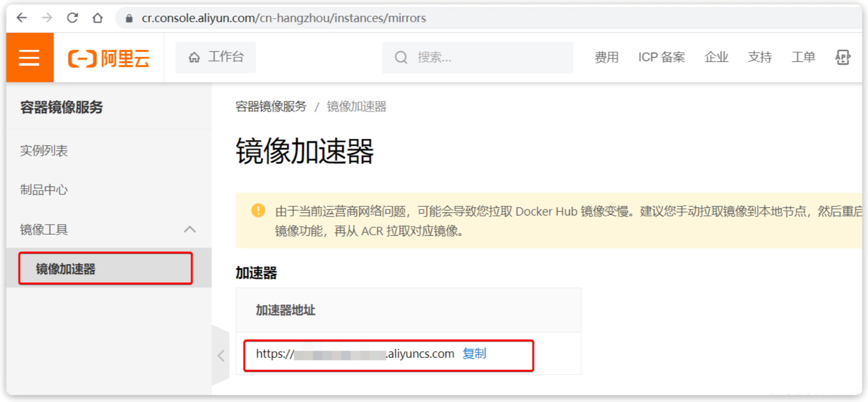Open 实例列表 in the sidebar
This screenshot has width=868, height=402.
[44, 151]
